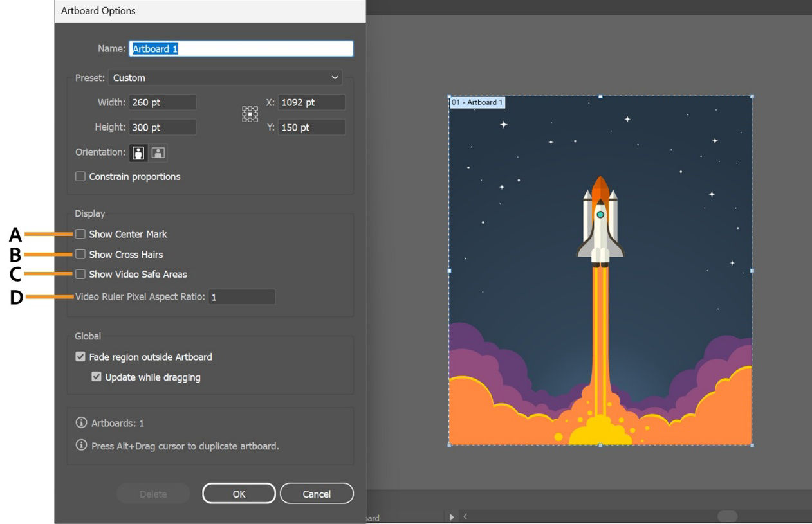
Task: Disable Update while dragging
Action: [96, 377]
